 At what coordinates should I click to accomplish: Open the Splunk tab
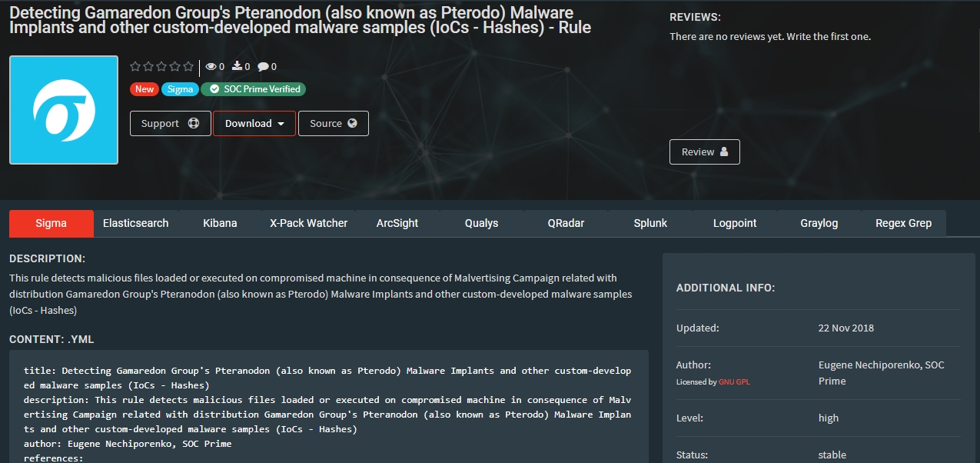pos(650,223)
